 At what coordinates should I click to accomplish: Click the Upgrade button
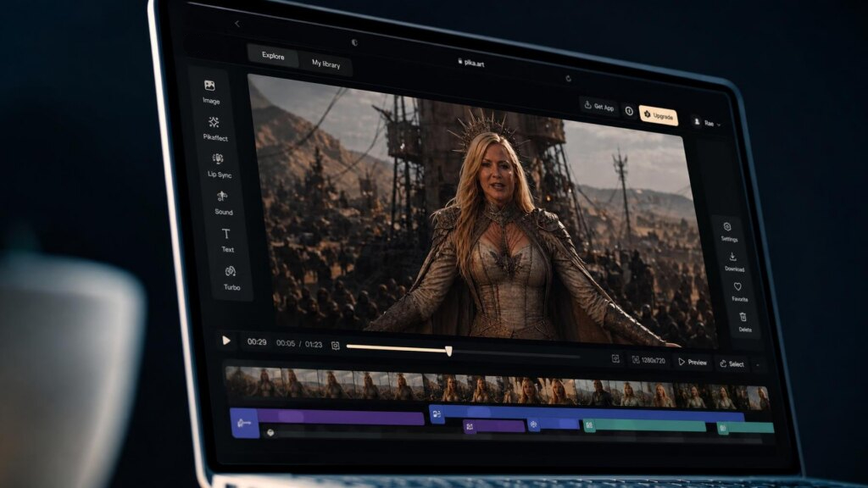click(x=658, y=115)
